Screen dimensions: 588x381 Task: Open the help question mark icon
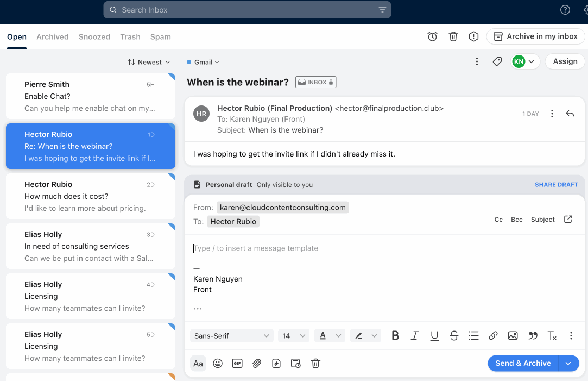click(x=565, y=10)
